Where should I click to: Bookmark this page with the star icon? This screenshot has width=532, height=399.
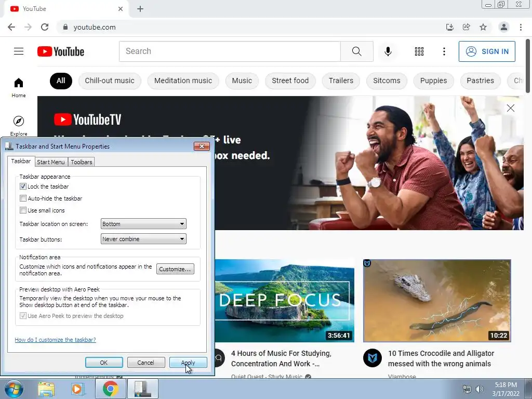(x=483, y=27)
